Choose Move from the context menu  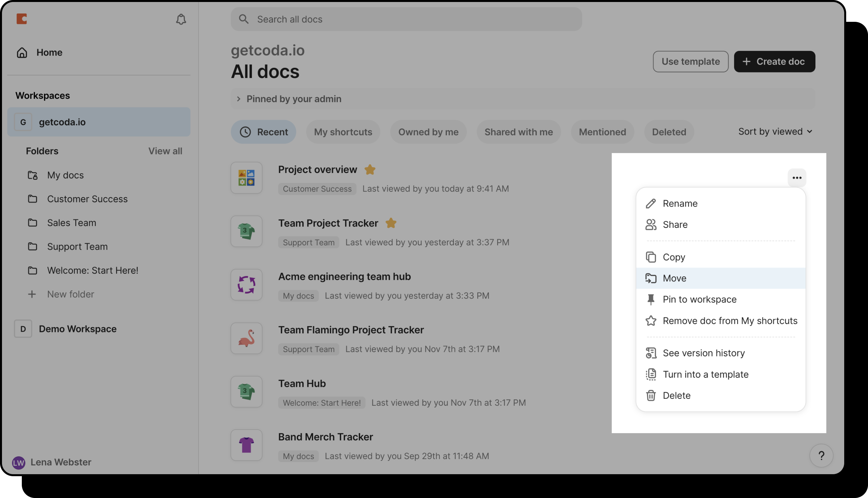(674, 278)
